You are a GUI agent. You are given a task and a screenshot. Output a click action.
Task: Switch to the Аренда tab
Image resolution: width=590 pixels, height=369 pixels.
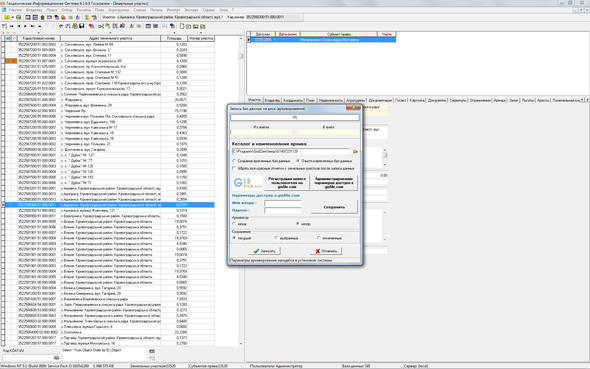pos(500,100)
